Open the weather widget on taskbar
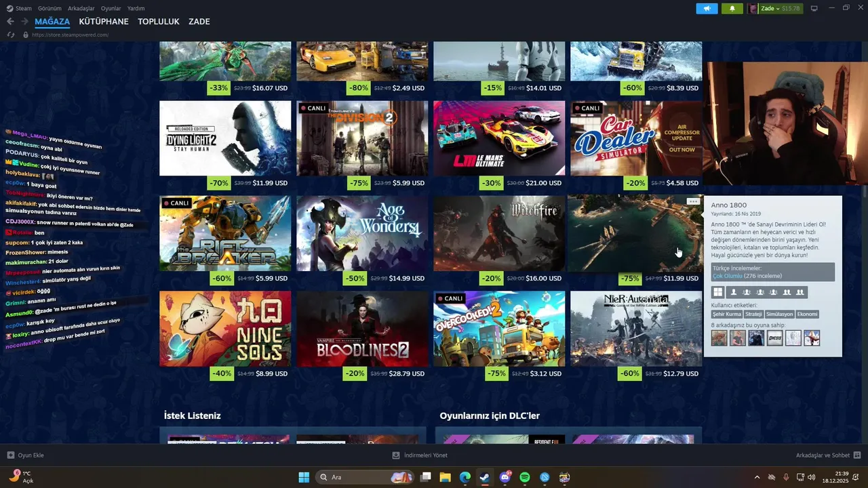 (20, 477)
